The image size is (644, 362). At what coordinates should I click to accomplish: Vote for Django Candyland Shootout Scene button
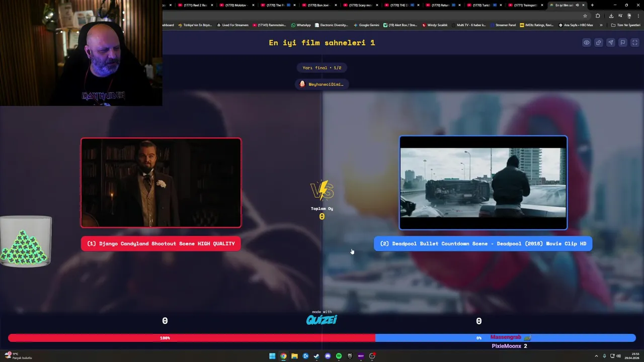[161, 244]
